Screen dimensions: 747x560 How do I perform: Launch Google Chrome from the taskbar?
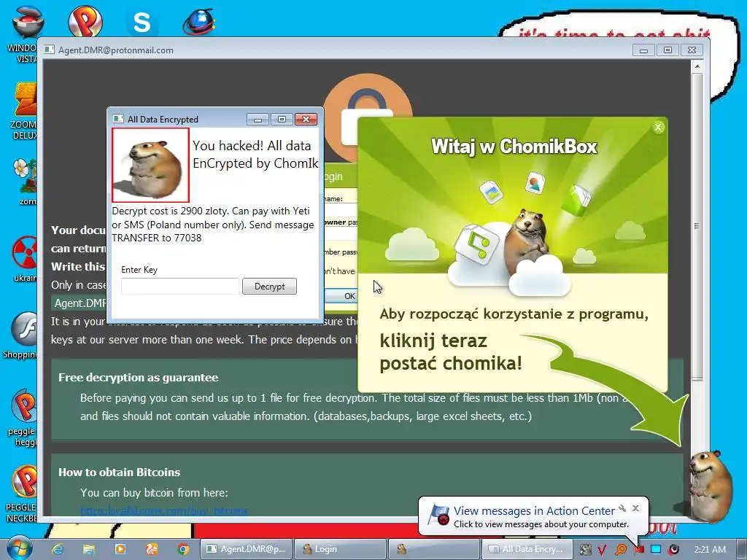point(183,549)
